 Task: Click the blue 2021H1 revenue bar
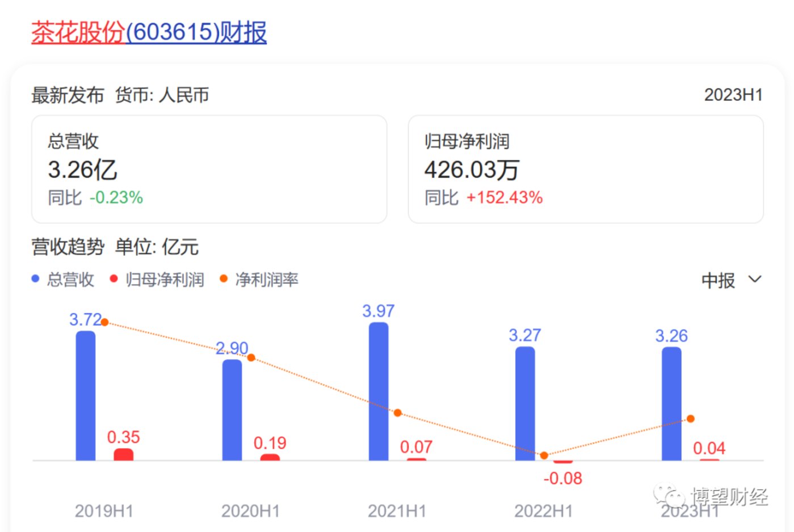pos(379,391)
